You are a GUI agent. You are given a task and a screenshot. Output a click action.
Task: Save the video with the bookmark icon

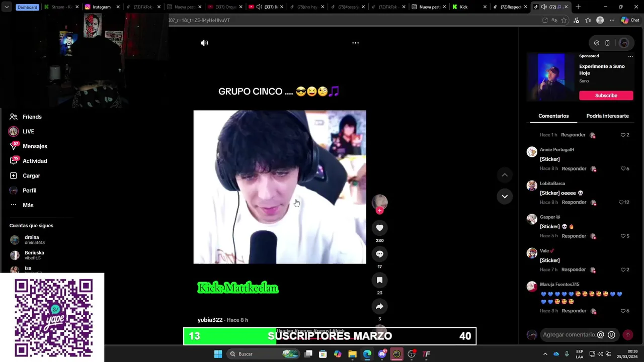point(379,280)
